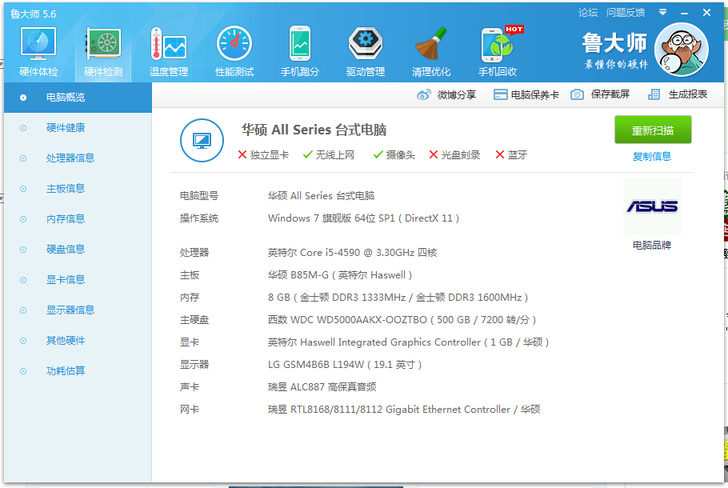Click the 鲁大师 mascot avatar
728x488 pixels.
pos(681,50)
